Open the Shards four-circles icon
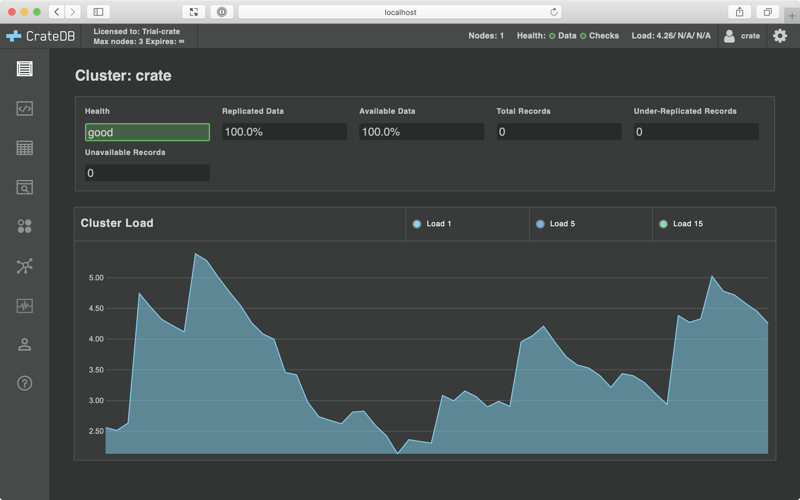800x500 pixels. (x=24, y=227)
